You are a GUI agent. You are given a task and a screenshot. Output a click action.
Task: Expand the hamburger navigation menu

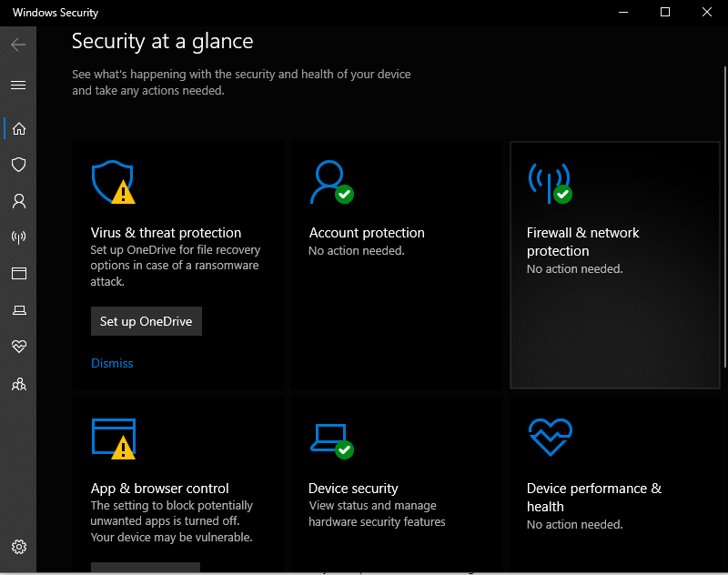point(18,85)
